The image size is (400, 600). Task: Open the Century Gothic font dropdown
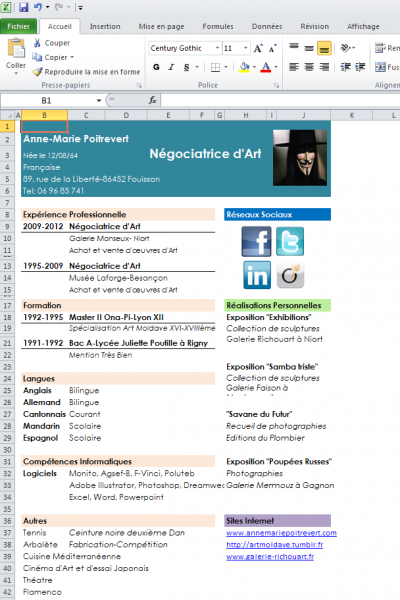[x=217, y=48]
